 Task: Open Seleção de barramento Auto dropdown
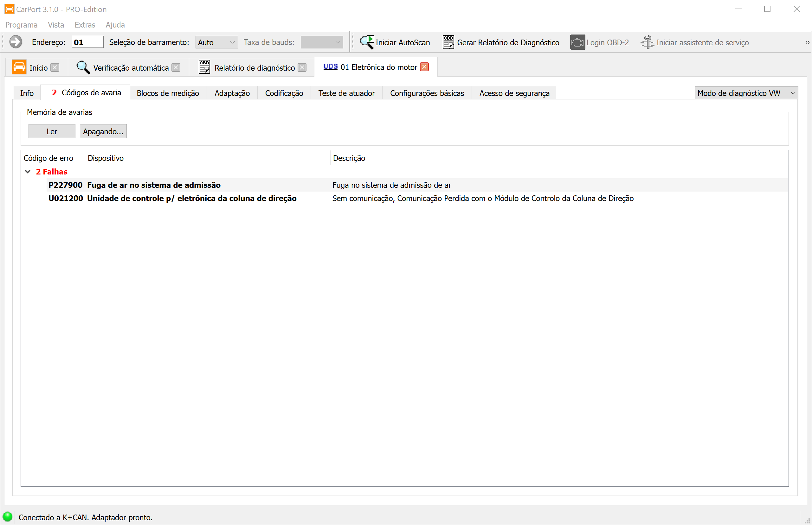(216, 42)
